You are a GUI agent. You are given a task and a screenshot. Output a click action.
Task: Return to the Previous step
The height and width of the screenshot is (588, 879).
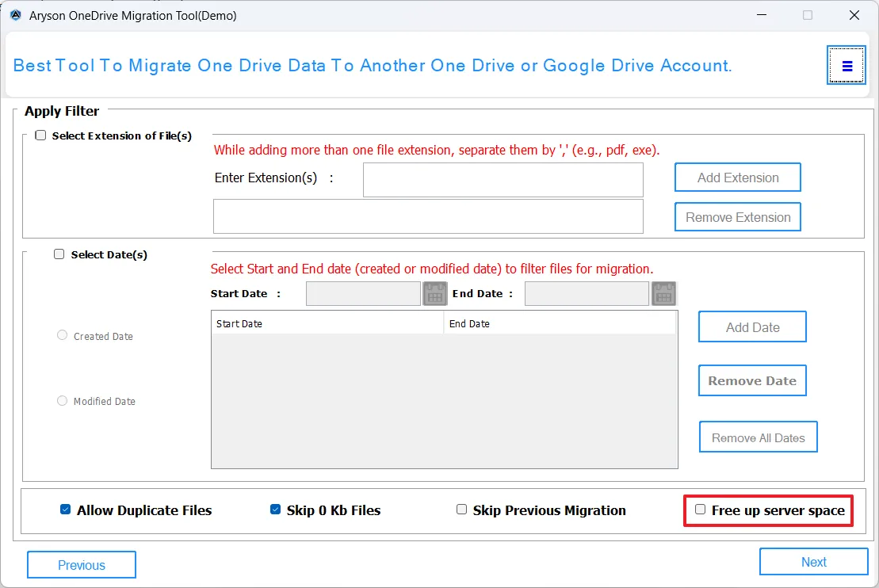(82, 565)
